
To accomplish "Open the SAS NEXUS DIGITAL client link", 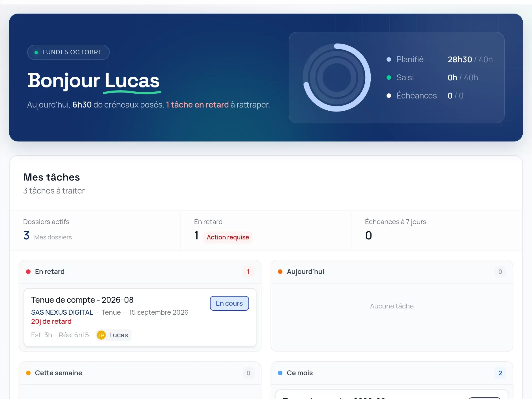I will [x=62, y=312].
